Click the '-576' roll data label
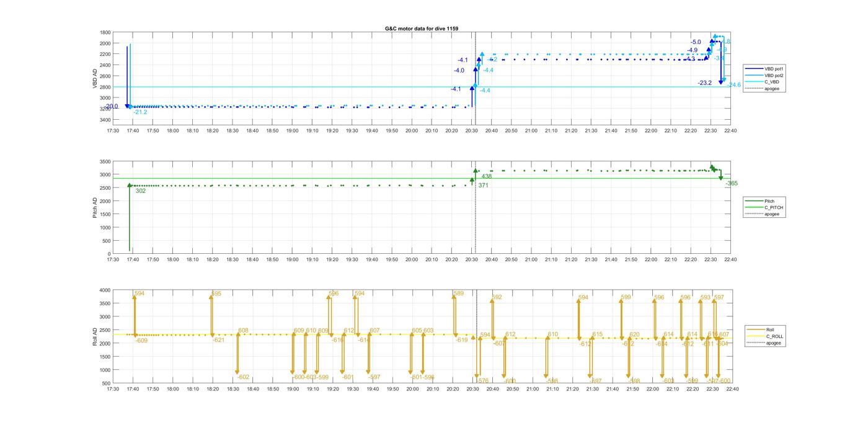The width and height of the screenshot is (868, 430). click(482, 381)
